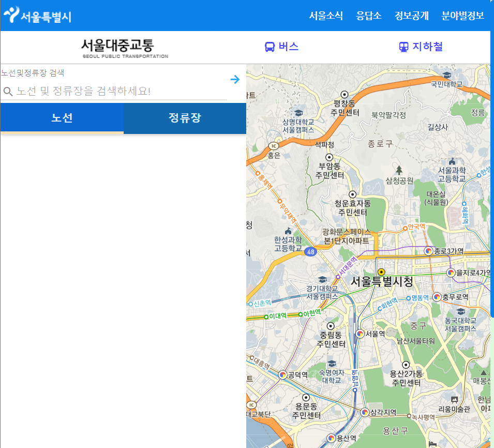Click the 서대문역 station marker
This screenshot has width=494, height=448.
[x=338, y=277]
